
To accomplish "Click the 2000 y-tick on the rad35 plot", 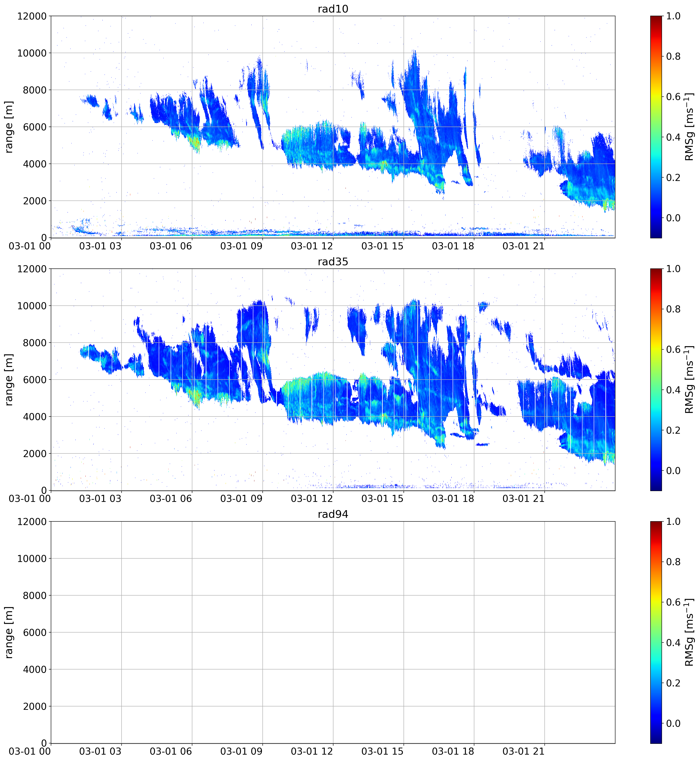I will [x=35, y=454].
